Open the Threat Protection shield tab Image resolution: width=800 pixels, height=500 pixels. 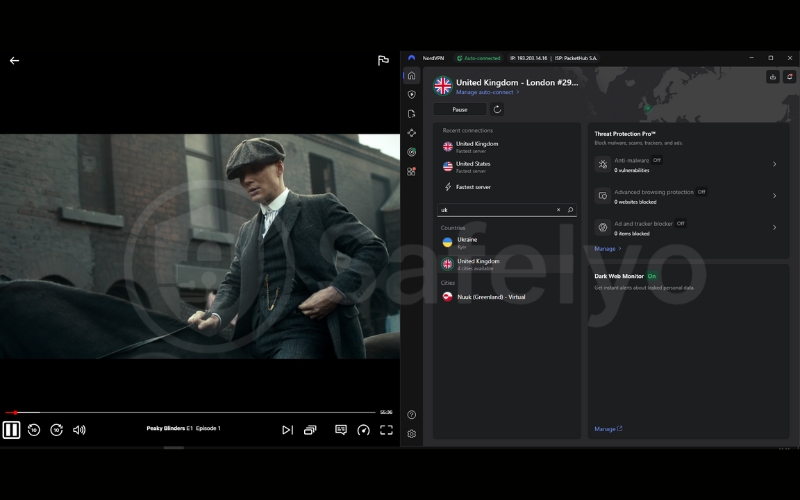point(412,94)
